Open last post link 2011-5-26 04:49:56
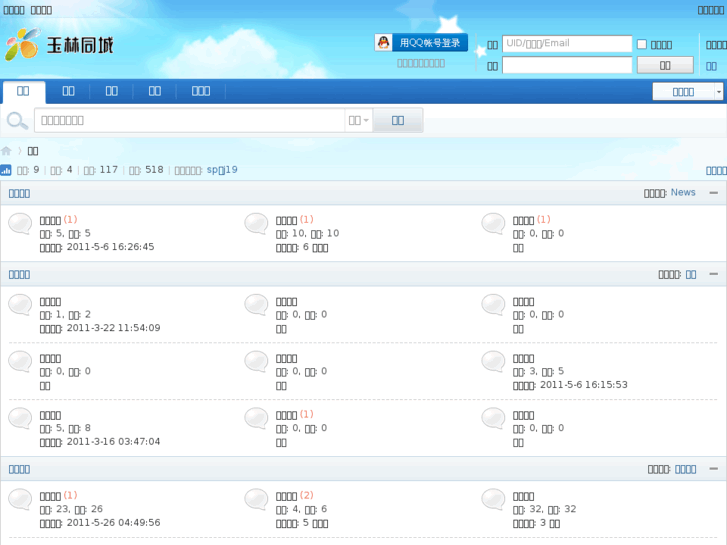 (114, 523)
